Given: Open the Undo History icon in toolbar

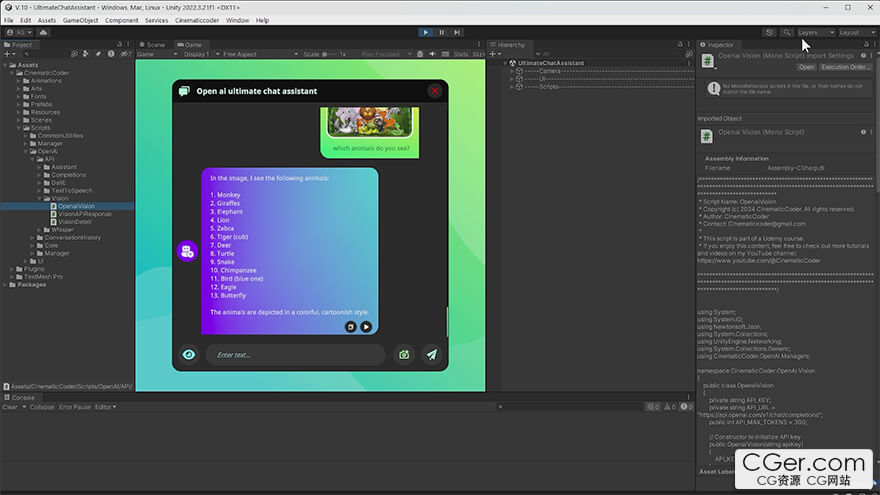Looking at the screenshot, I should pyautogui.click(x=769, y=32).
